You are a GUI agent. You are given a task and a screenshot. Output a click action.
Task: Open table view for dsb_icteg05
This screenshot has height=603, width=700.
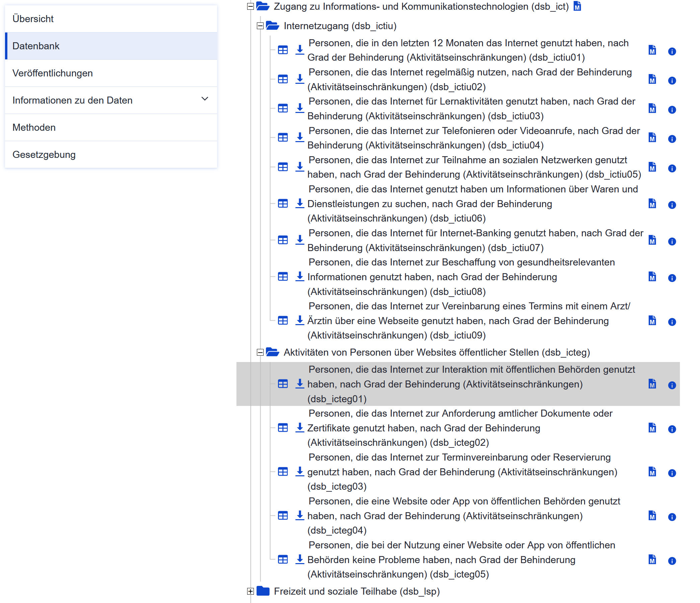pyautogui.click(x=283, y=559)
